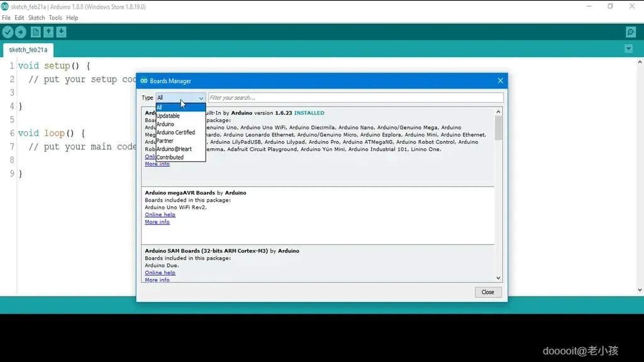Save the sketch with the Save icon
Viewport: 644px width, 362px height.
tap(61, 32)
